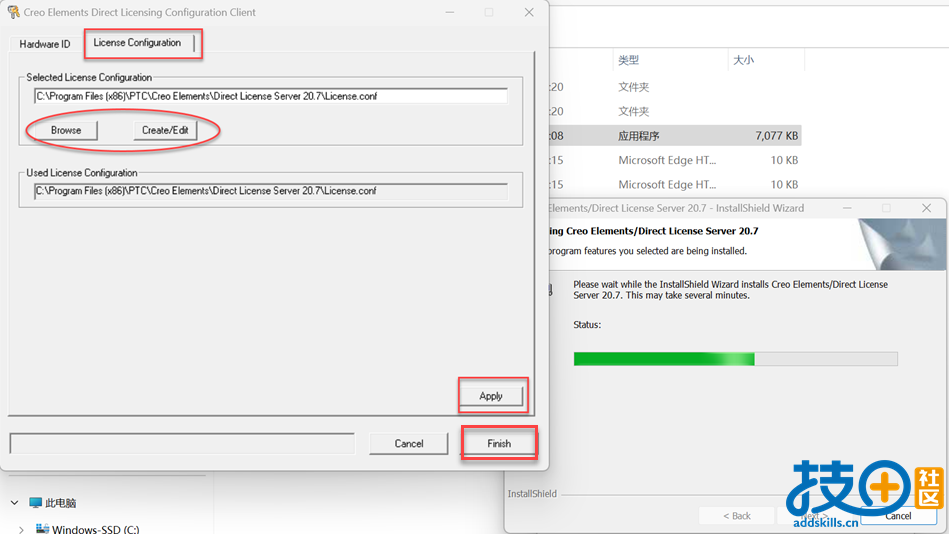This screenshot has width=950, height=534.
Task: Switch to the Hardware ID tab
Action: (x=45, y=44)
